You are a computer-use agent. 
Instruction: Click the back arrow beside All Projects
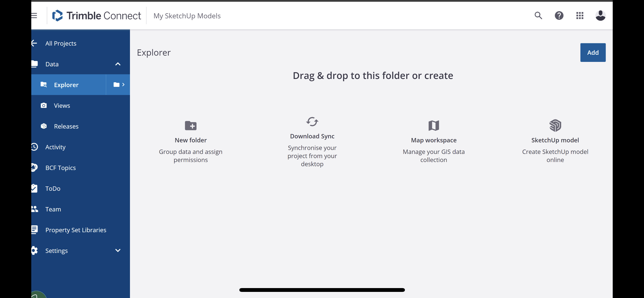pos(34,43)
